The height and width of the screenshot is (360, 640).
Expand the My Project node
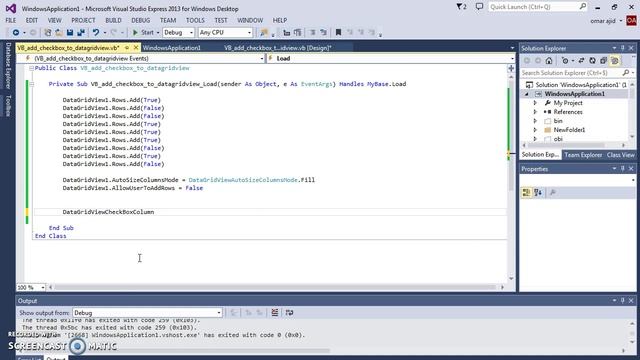pos(535,103)
